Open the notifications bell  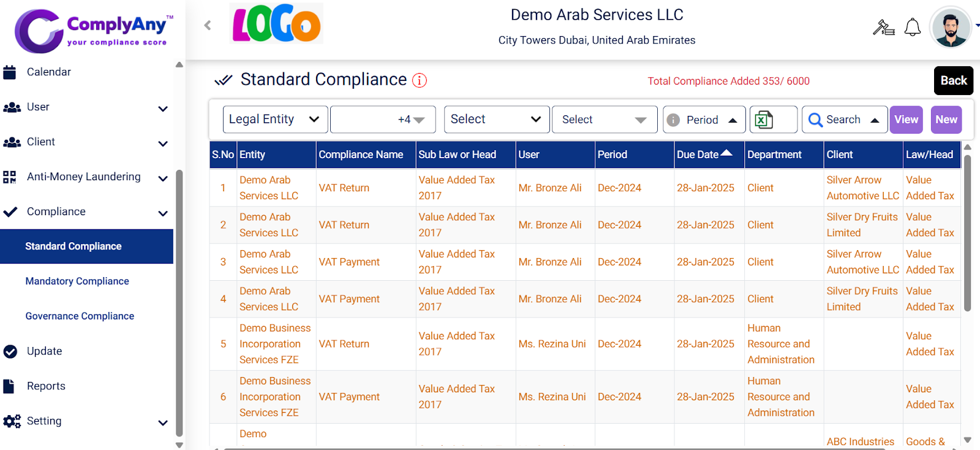pyautogui.click(x=912, y=28)
